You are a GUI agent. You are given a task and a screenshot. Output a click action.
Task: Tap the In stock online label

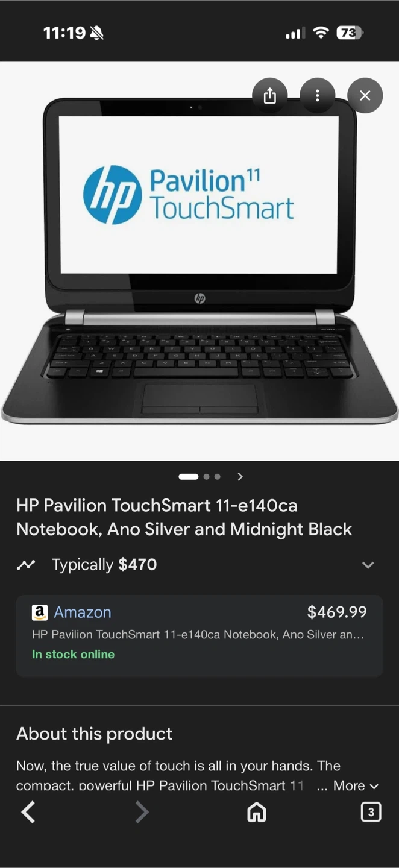point(73,654)
